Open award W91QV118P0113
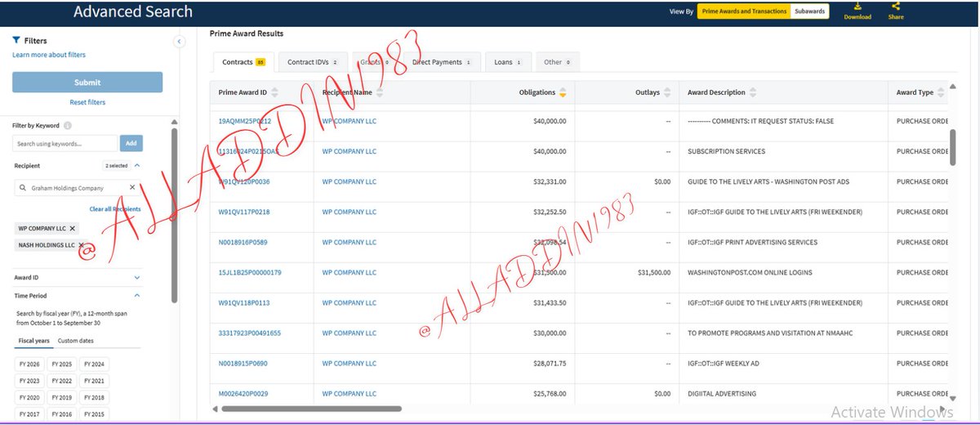This screenshot has height=425, width=980. pyautogui.click(x=244, y=302)
